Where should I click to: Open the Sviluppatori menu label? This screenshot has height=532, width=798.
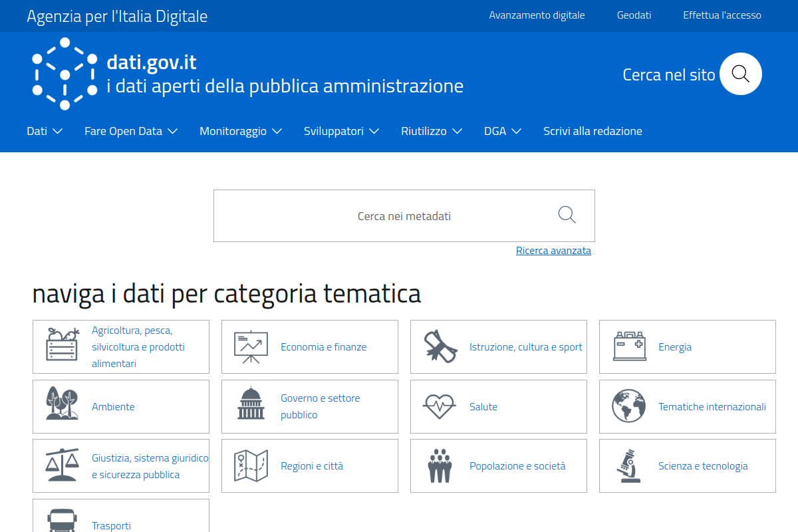[334, 131]
